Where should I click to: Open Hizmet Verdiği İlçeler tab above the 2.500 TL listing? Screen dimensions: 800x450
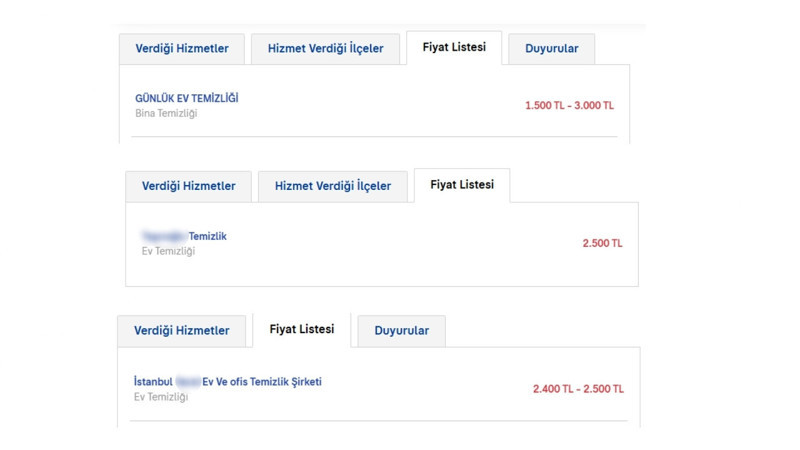(x=332, y=186)
